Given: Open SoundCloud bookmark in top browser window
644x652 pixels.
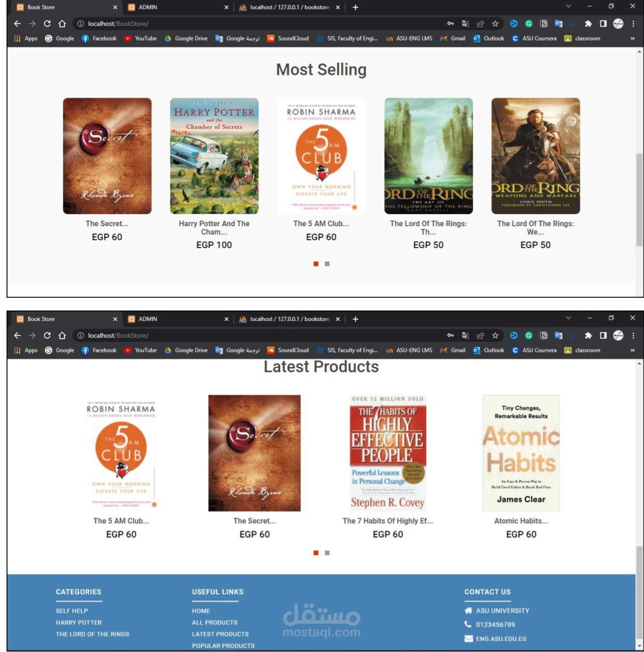Looking at the screenshot, I should 288,38.
